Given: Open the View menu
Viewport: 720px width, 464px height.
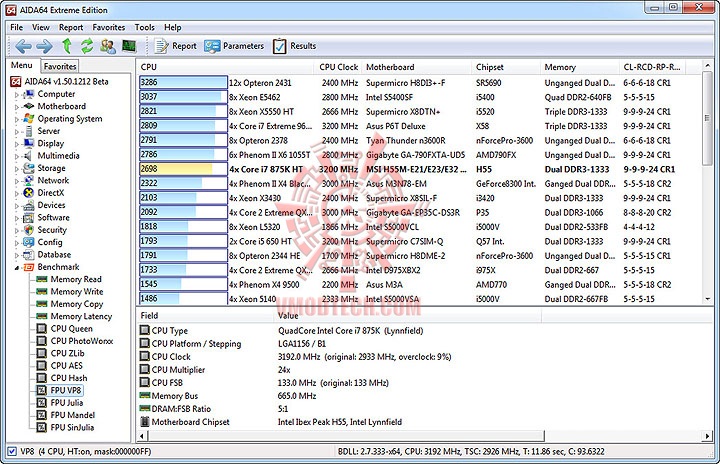Looking at the screenshot, I should (41, 27).
